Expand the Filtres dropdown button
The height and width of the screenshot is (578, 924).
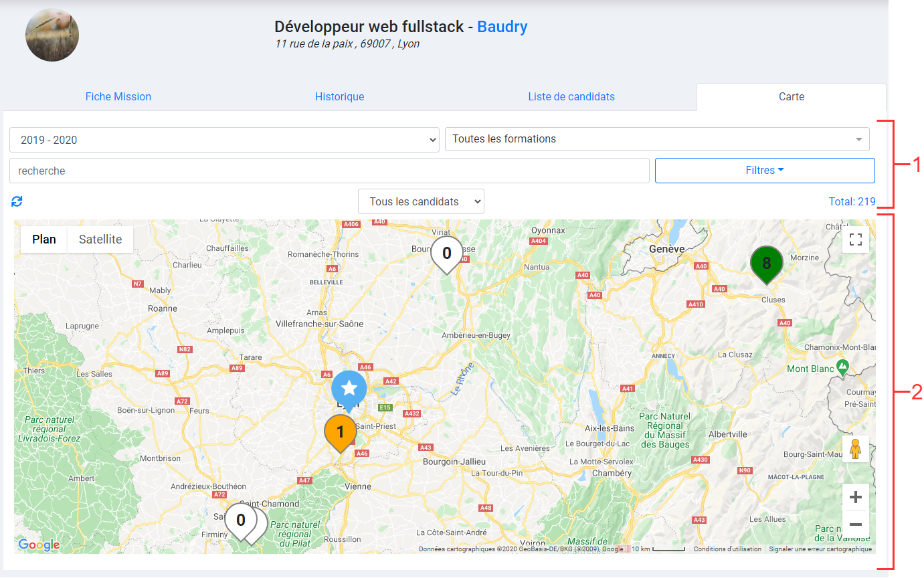[x=765, y=171]
